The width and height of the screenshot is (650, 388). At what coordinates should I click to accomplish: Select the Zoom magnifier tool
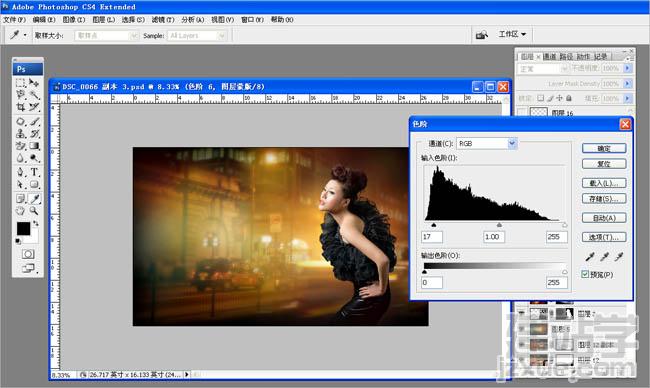tap(34, 211)
